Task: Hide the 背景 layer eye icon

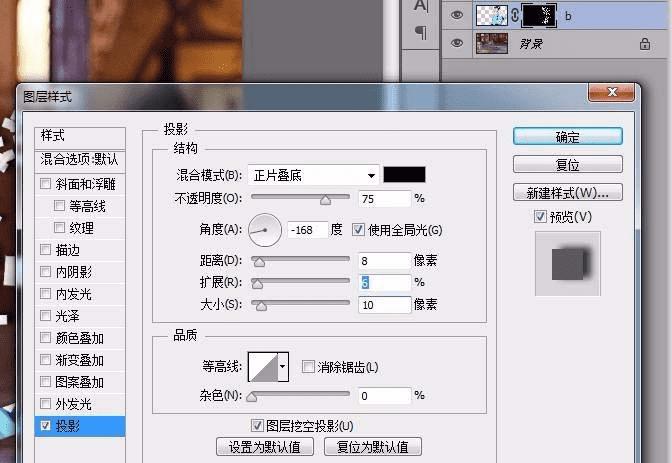Action: pos(457,43)
